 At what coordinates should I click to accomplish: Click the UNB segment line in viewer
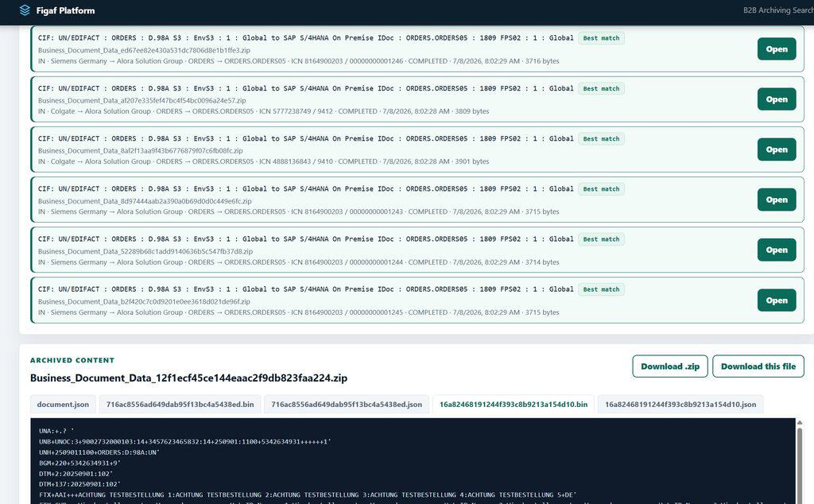point(184,442)
